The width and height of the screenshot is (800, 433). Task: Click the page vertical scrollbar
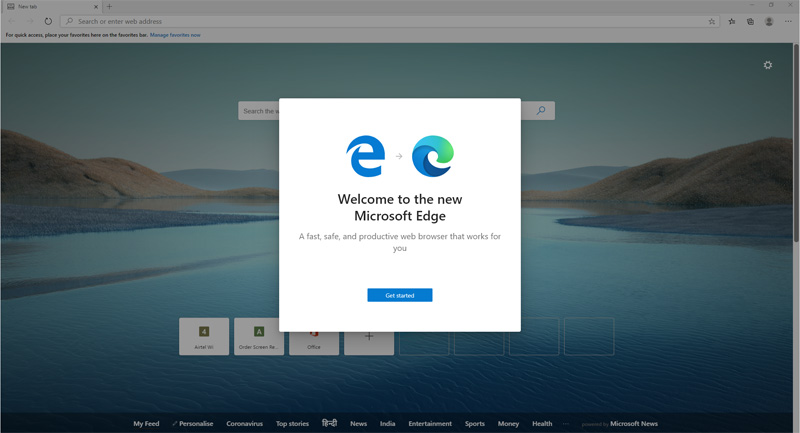coord(796,143)
